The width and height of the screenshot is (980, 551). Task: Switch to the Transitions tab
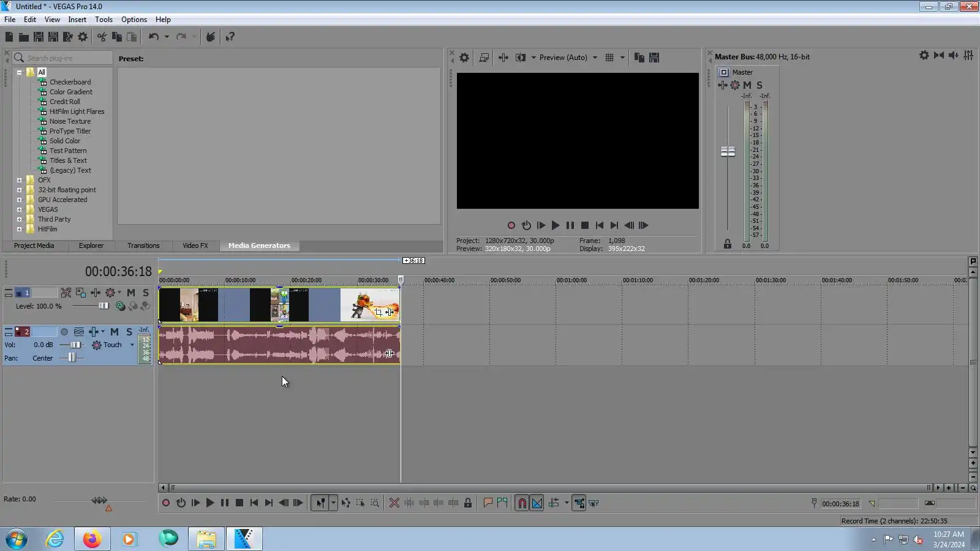tap(143, 246)
